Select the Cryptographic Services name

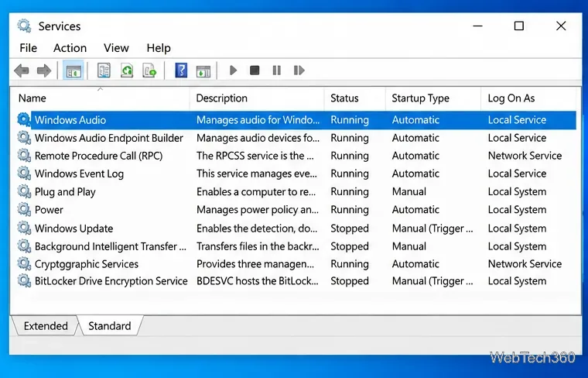click(87, 264)
